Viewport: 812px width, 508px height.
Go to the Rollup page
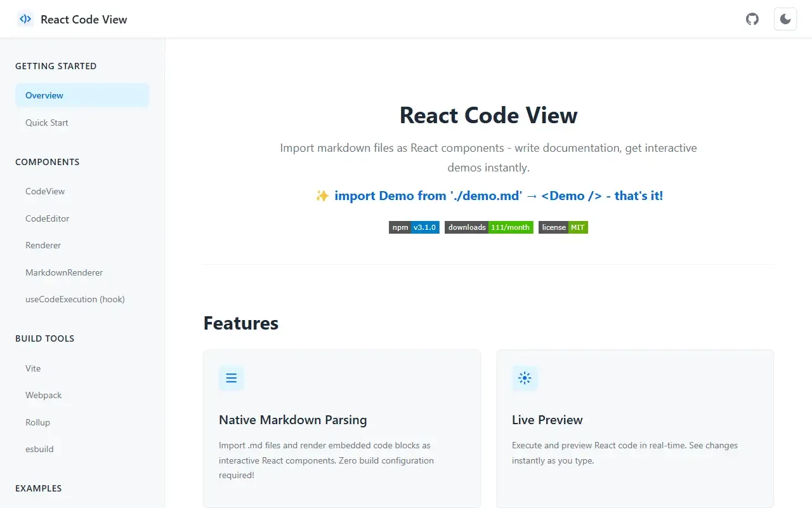click(x=82, y=422)
